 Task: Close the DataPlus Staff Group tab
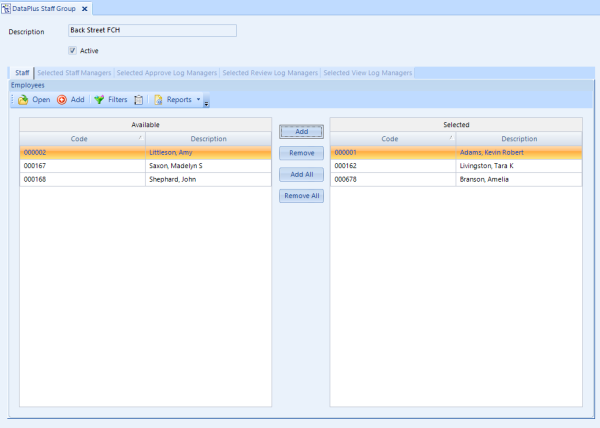click(x=85, y=8)
